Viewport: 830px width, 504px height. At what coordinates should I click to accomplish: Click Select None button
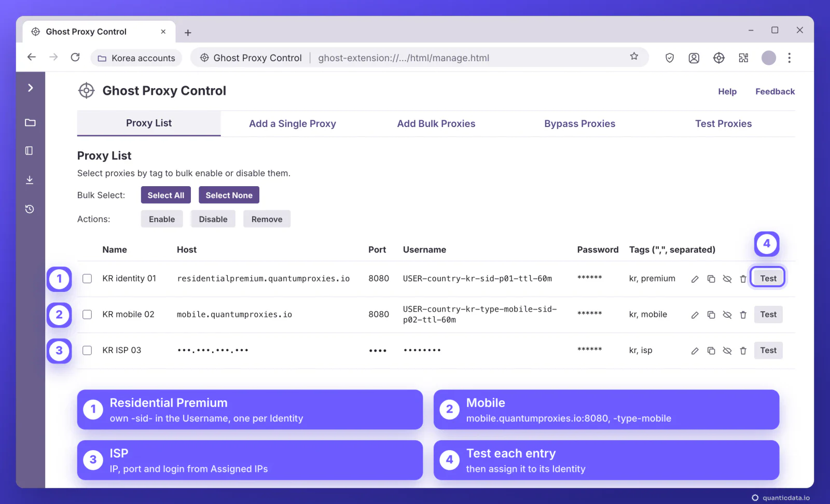pos(229,195)
